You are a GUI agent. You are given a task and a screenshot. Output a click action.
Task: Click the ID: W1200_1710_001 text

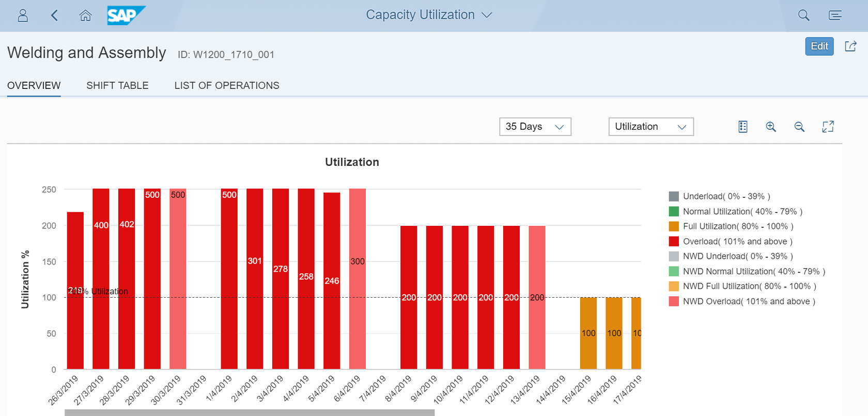coord(226,55)
